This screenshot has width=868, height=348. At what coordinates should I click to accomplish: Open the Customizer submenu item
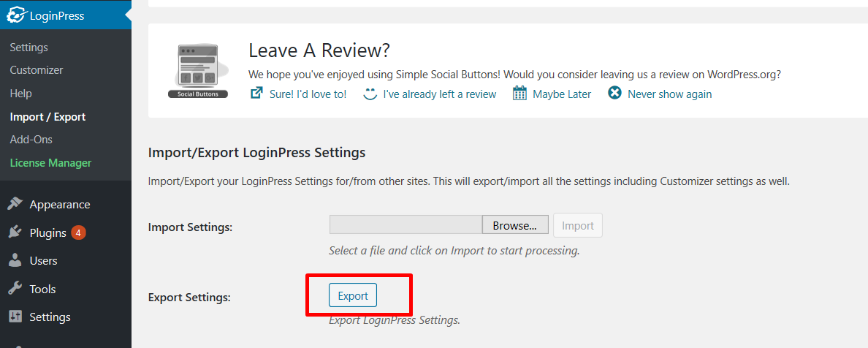pos(37,70)
